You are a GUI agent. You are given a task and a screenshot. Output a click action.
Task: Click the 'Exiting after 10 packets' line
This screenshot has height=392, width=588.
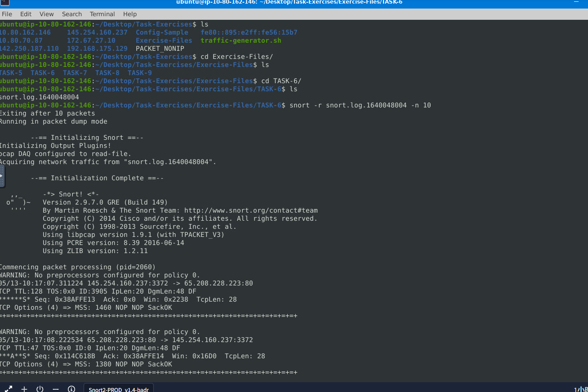[x=47, y=113]
